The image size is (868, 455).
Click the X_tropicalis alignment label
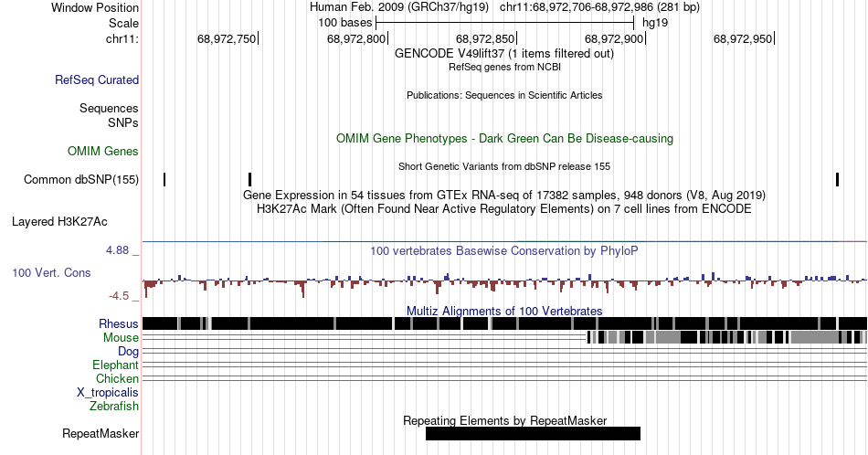(108, 393)
